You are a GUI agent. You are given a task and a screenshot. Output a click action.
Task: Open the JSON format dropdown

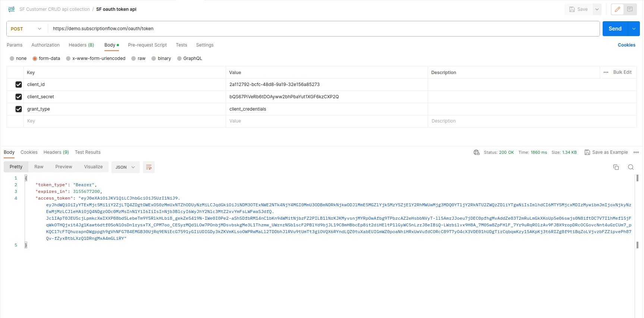tap(125, 167)
